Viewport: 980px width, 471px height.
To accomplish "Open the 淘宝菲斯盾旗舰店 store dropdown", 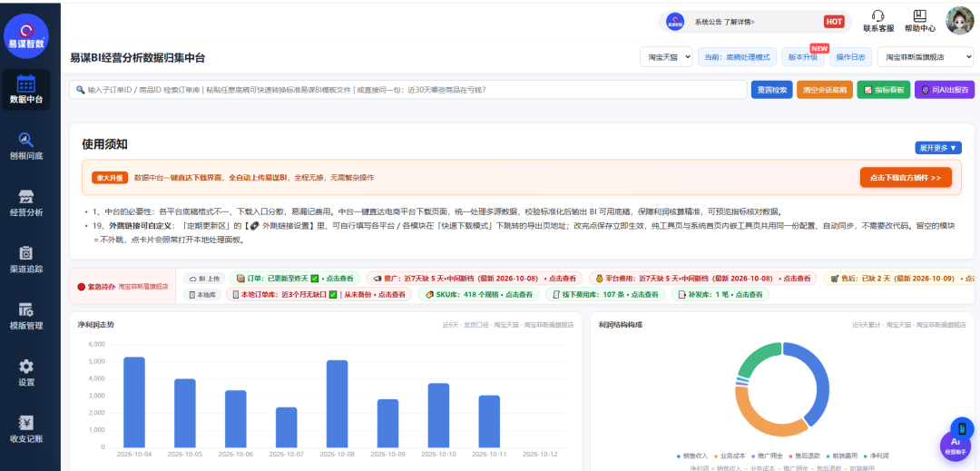I will pyautogui.click(x=926, y=57).
